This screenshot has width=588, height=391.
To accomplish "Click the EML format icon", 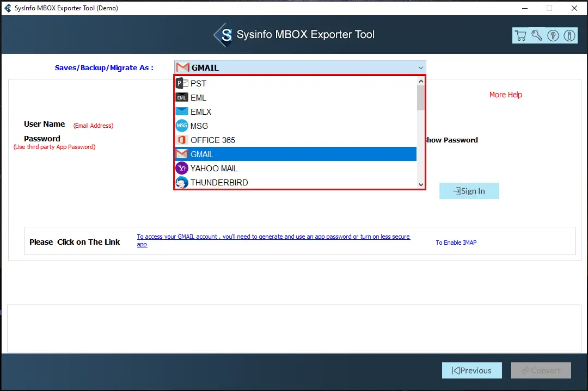I will [x=182, y=97].
